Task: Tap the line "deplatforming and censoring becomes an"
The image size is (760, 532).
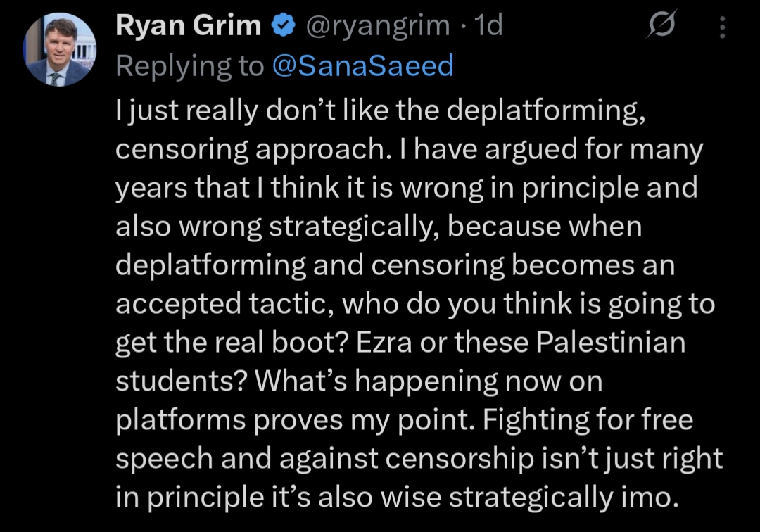Action: (x=395, y=265)
